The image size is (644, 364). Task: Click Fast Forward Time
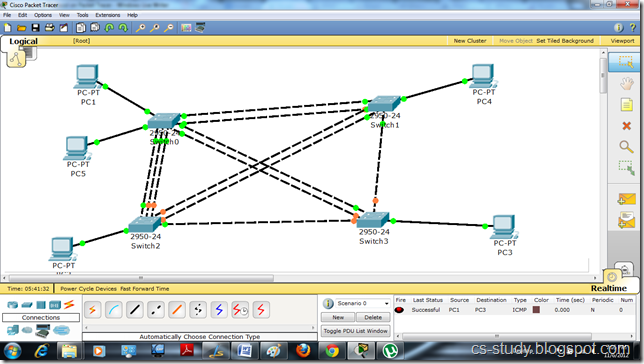pyautogui.click(x=145, y=289)
